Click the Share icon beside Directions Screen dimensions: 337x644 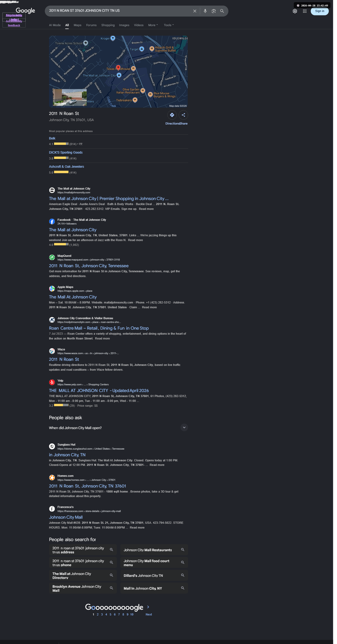(183, 115)
